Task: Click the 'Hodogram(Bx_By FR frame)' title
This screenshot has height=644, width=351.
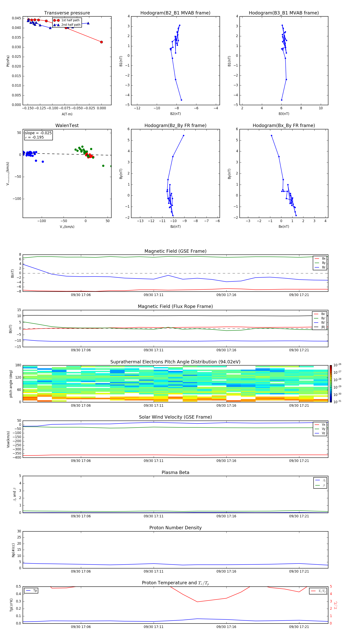Action: 284,125
